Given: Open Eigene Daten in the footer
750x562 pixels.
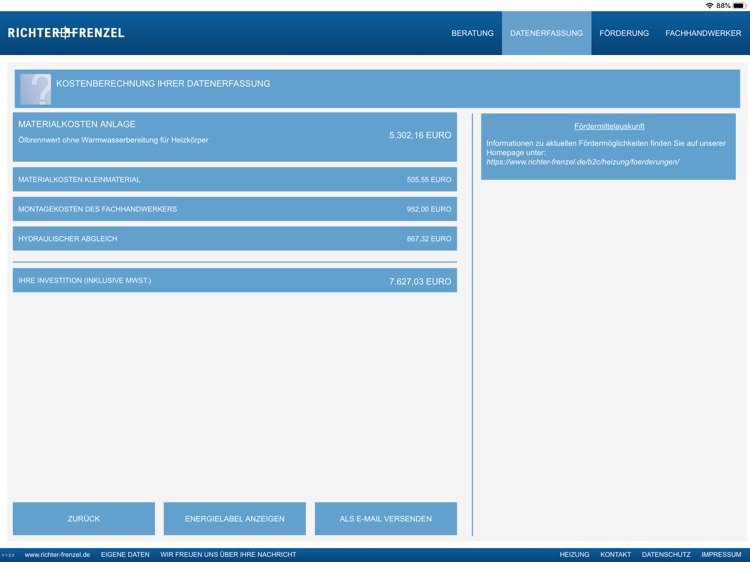Looking at the screenshot, I should [x=125, y=554].
